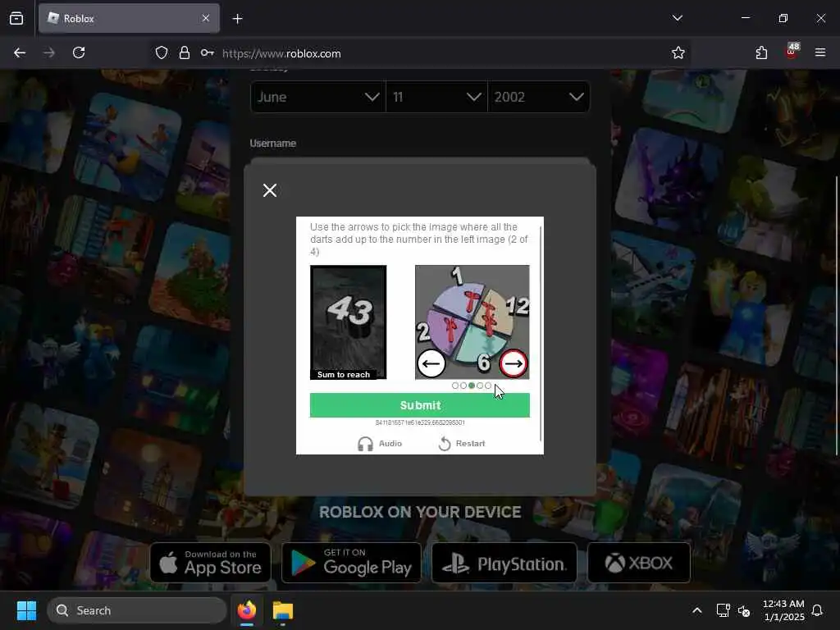This screenshot has width=840, height=630.
Task: Open the tracking protection shield icon
Action: (x=162, y=53)
